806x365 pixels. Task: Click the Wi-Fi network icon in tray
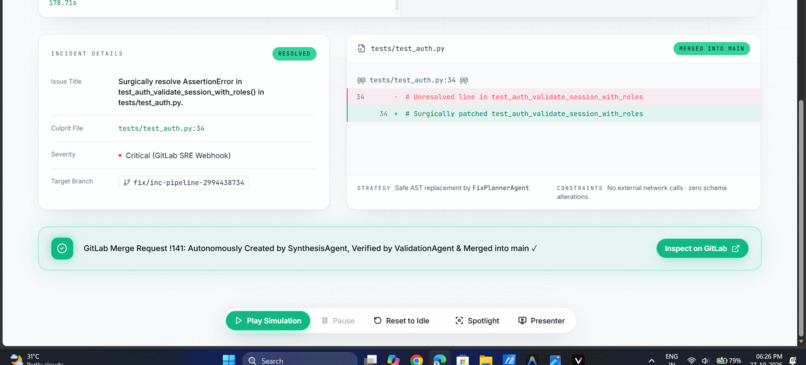(x=691, y=360)
